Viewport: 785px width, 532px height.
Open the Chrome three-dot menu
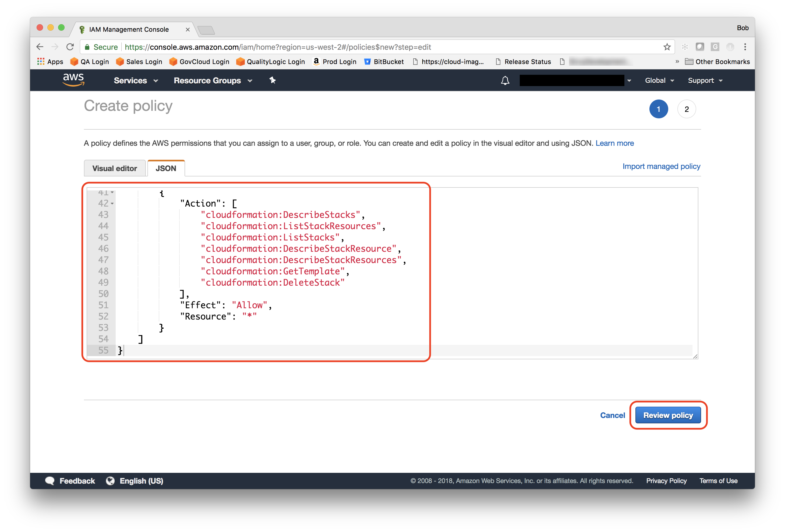745,47
